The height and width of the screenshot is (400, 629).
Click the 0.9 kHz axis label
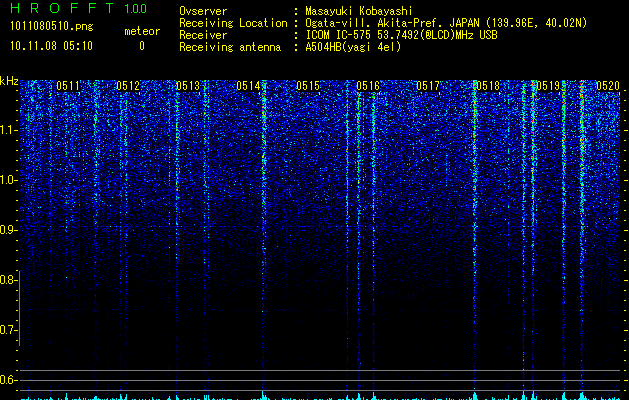pos(8,230)
